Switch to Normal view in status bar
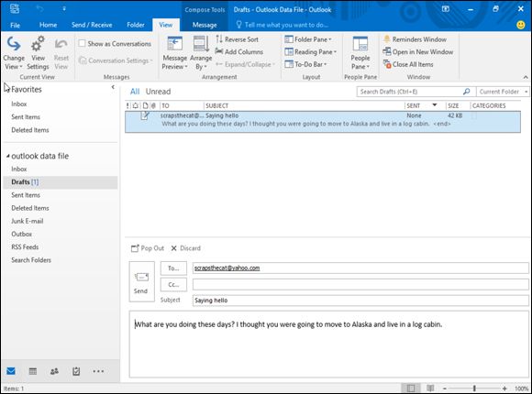The width and height of the screenshot is (532, 394). click(411, 389)
